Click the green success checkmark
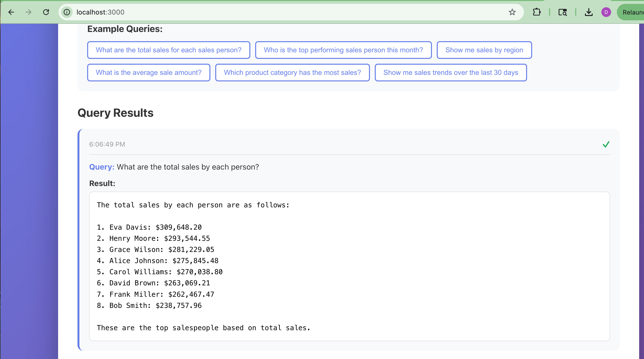The width and height of the screenshot is (644, 359). click(606, 144)
